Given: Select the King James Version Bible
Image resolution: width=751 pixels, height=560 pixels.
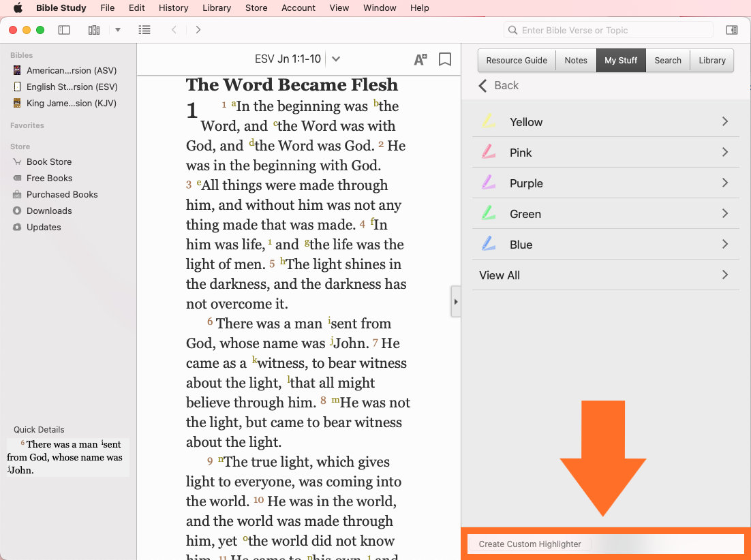Looking at the screenshot, I should point(71,103).
